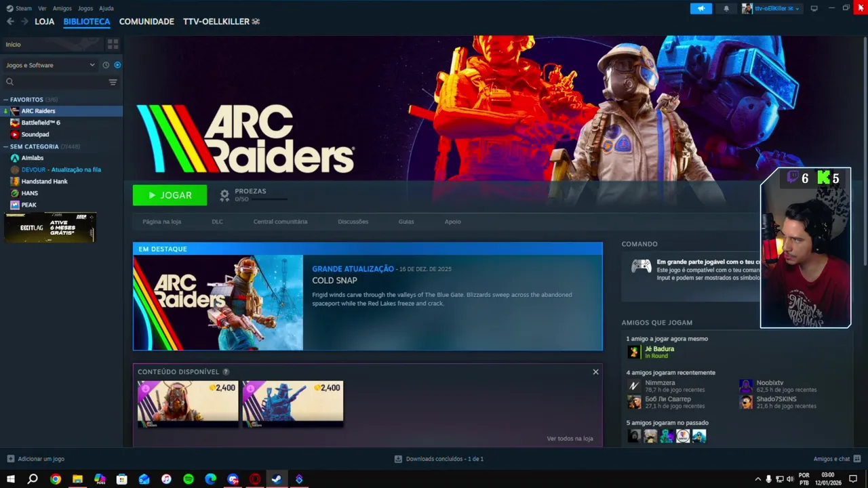Select DEVOUR with queued update
868x488 pixels.
62,169
